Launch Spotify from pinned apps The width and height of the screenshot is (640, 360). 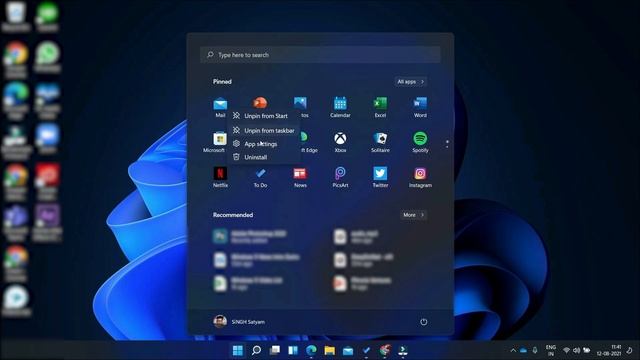coord(420,142)
